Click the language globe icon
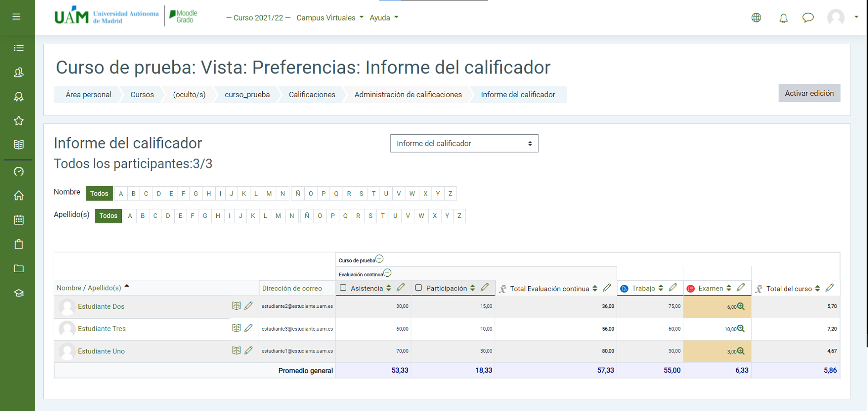Viewport: 868px width, 411px height. pos(756,18)
